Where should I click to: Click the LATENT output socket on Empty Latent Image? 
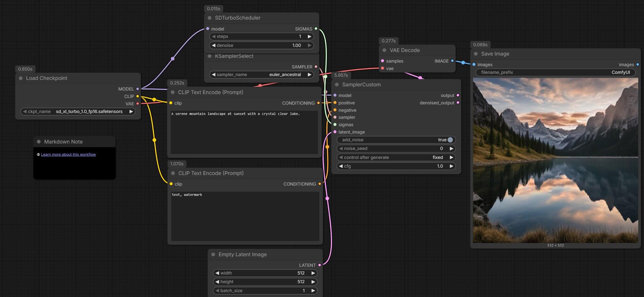320,265
